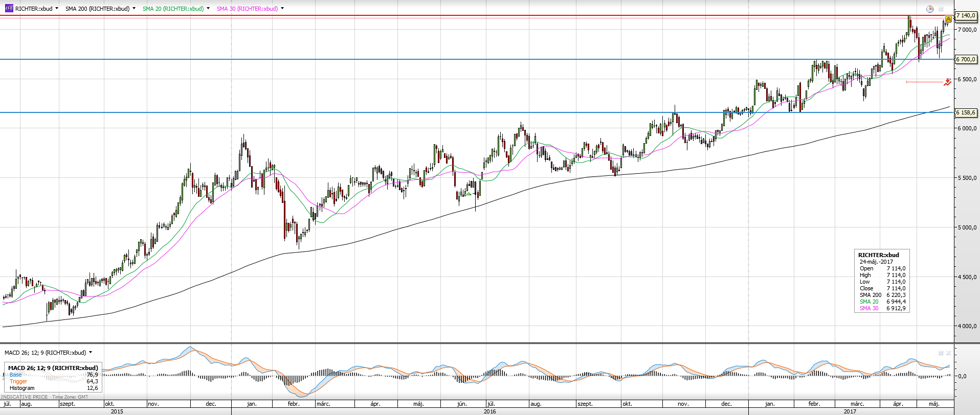Viewport: 980px width, 415px height.
Task: Click the RICHTER:xbud title in the OHLC info box
Action: tap(878, 255)
